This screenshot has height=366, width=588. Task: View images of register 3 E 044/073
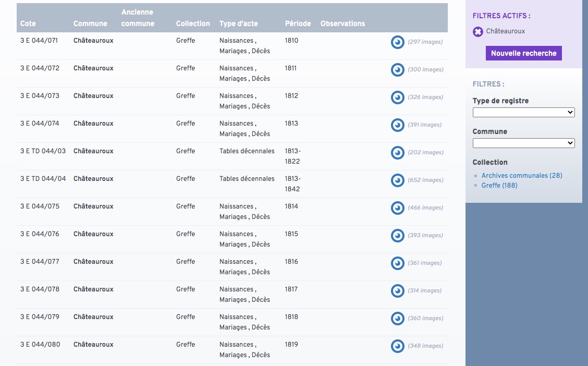397,97
